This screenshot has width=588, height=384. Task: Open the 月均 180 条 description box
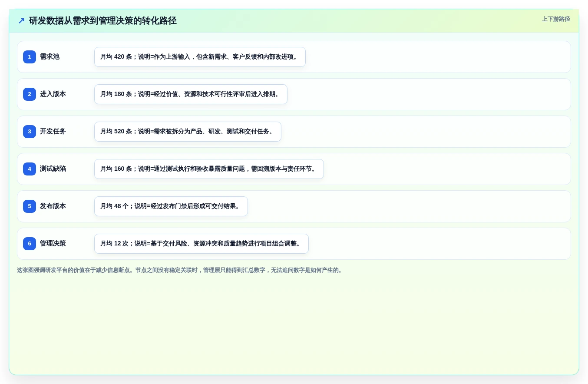tap(191, 94)
